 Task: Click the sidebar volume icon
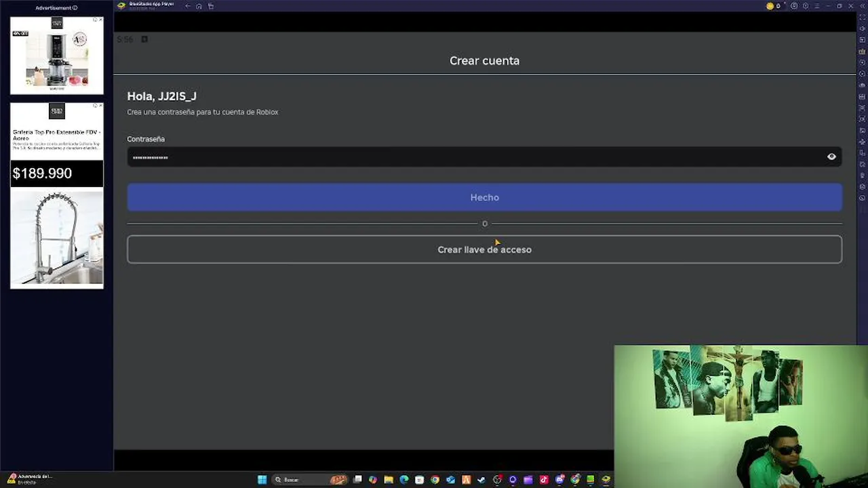pos(863,28)
